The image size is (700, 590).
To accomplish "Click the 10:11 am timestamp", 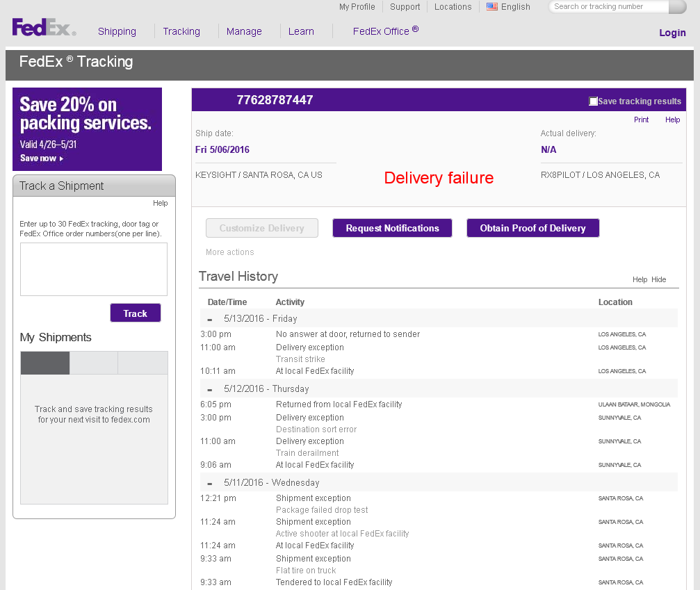I will [218, 371].
